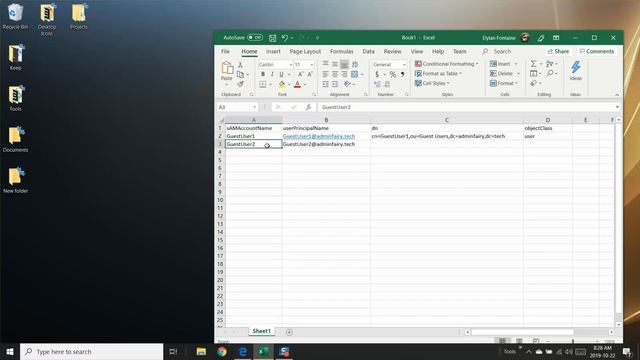The image size is (640, 360).
Task: Center text horizontally
Action: pos(335,74)
